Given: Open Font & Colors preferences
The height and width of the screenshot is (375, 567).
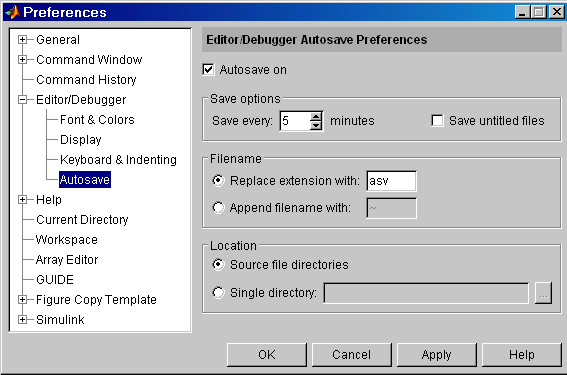Looking at the screenshot, I should 97,120.
